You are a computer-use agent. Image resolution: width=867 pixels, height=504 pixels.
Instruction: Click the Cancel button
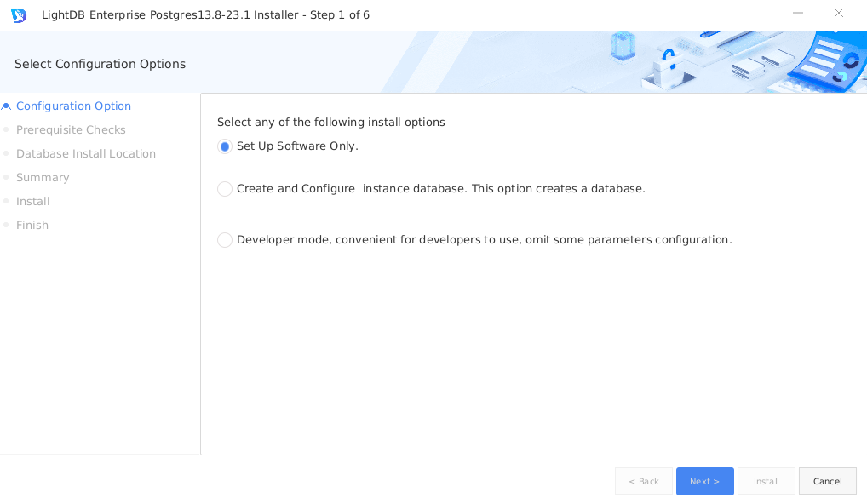pyautogui.click(x=827, y=481)
